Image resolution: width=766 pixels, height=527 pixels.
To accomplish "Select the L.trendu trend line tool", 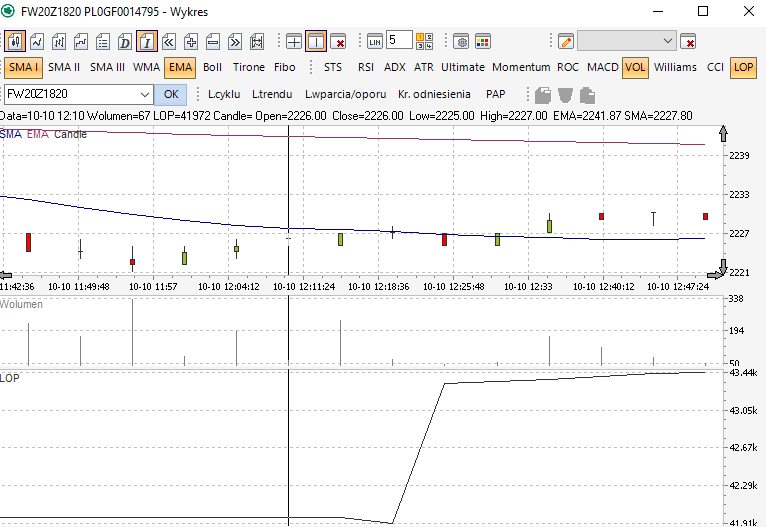I will (x=271, y=94).
